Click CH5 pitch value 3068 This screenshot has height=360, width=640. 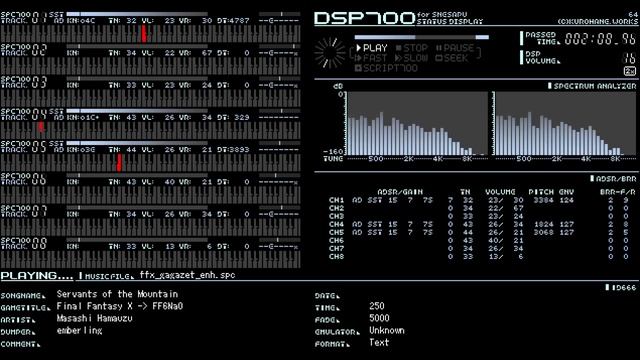pyautogui.click(x=543, y=233)
